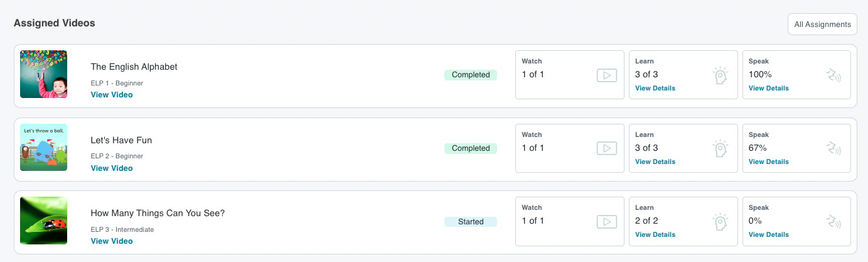Click the Learn lightbulb-head icon for The English Alphabet

[720, 75]
